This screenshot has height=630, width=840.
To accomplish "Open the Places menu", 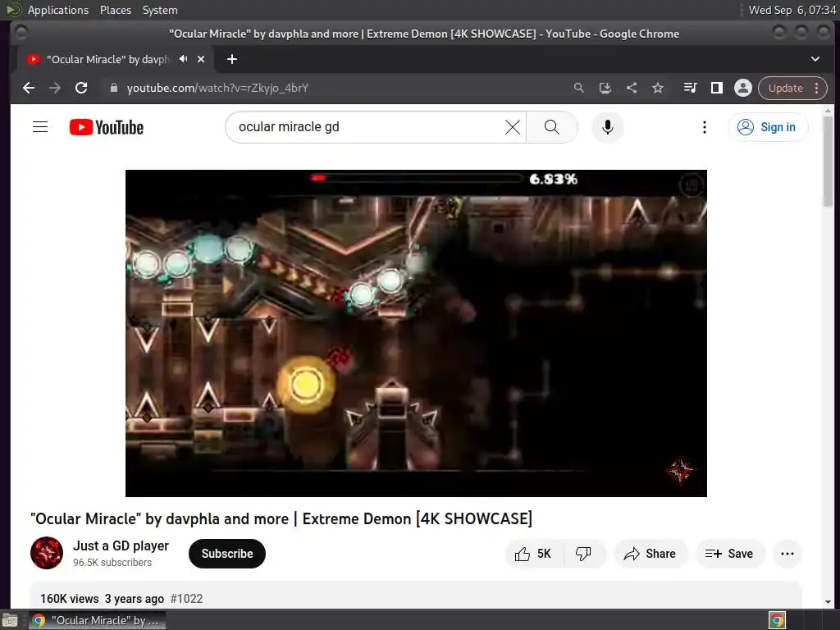I will coord(115,10).
